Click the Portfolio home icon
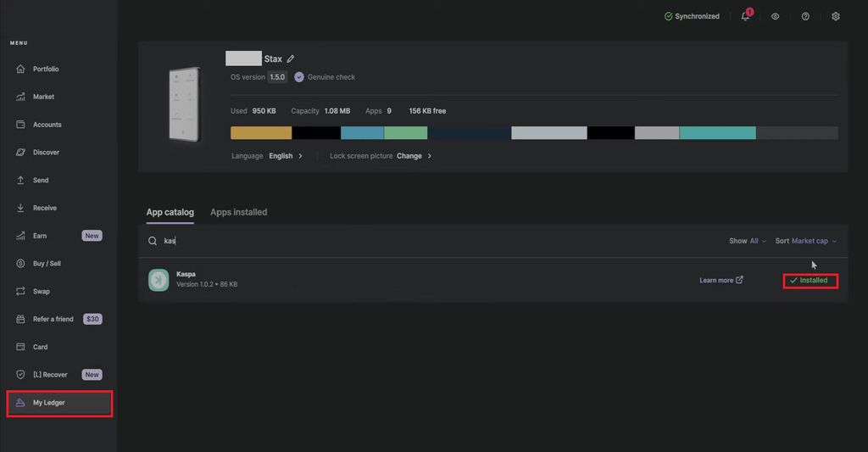868x452 pixels. [x=20, y=70]
